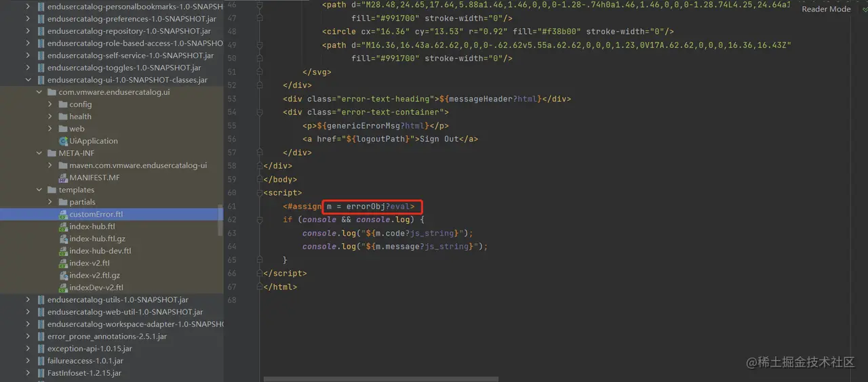Click the maven.com.vmware.endusercatalog-ui folder icon
Screen dimensions: 868x382
[x=63, y=165]
